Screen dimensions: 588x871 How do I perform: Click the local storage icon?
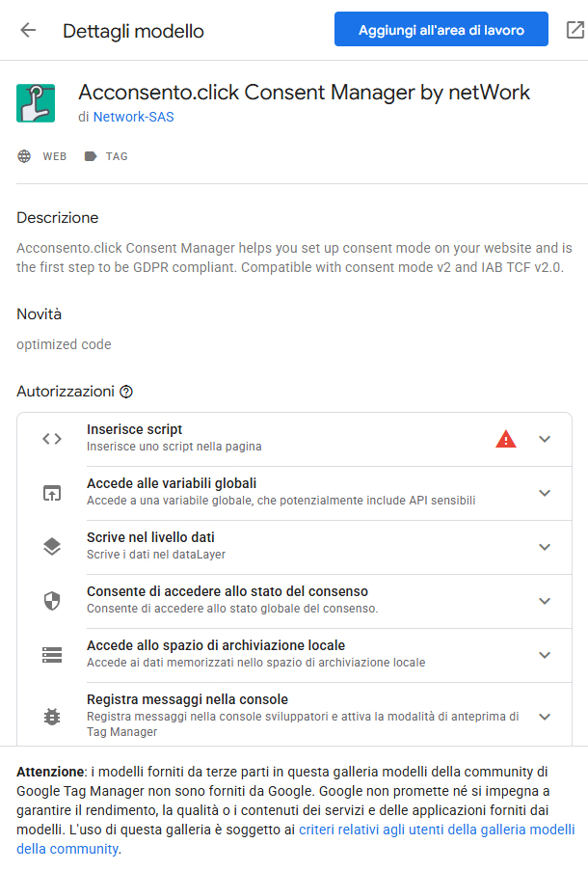pyautogui.click(x=52, y=655)
